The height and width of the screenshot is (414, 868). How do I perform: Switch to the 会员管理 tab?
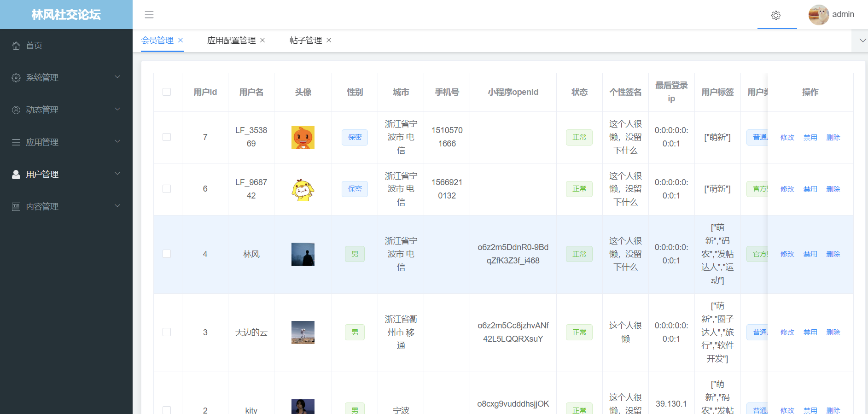click(157, 41)
